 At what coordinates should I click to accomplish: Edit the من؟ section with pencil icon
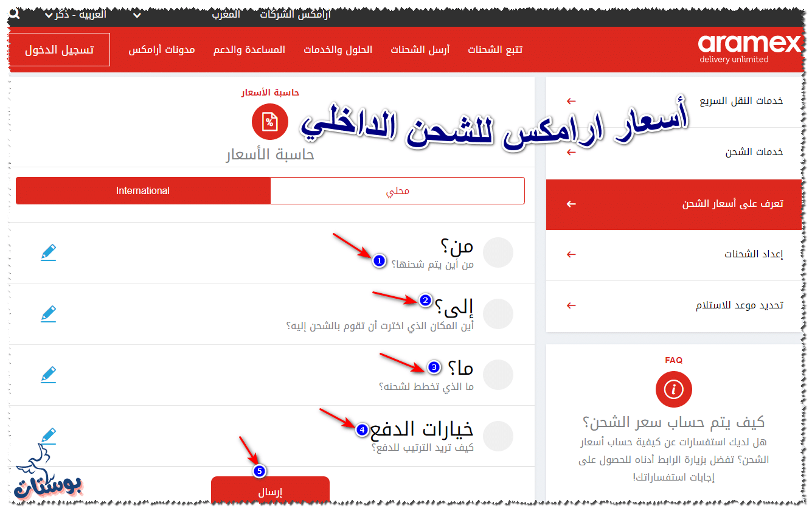49,252
